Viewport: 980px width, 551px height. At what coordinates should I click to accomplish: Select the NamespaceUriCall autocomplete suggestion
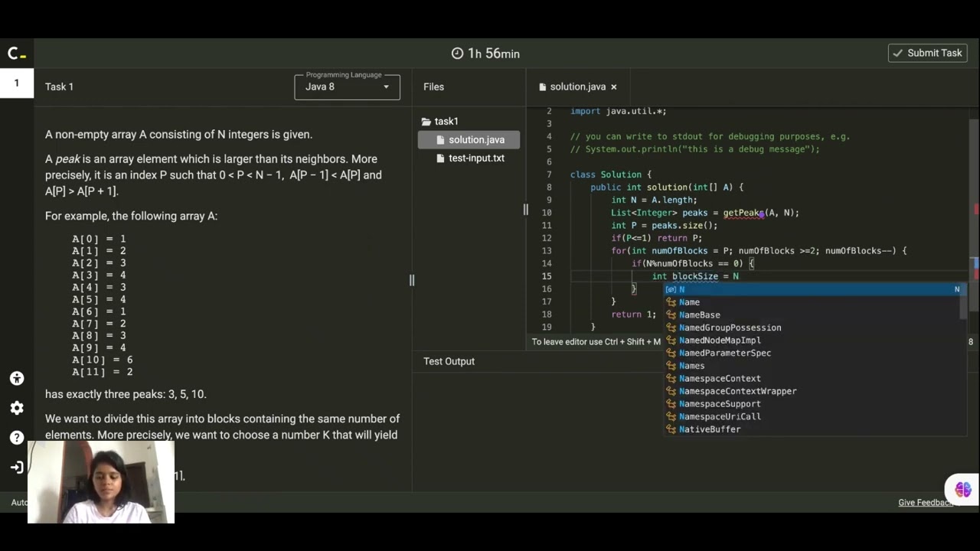pos(813,416)
